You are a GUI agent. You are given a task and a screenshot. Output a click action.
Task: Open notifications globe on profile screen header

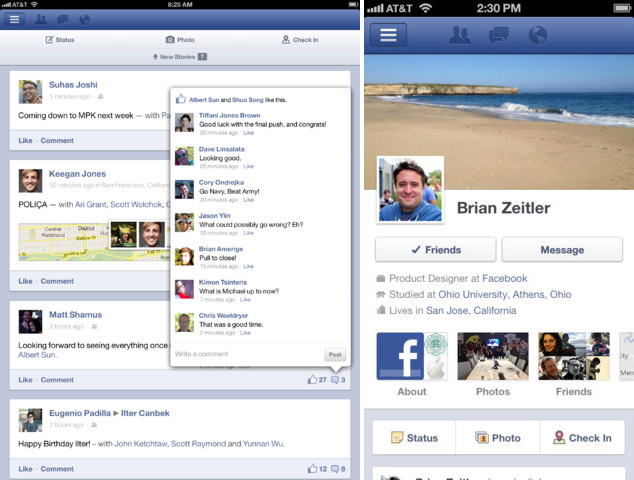pyautogui.click(x=538, y=35)
